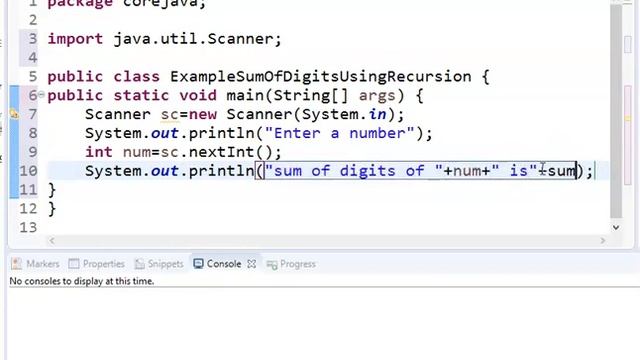Click the horizontal scrollbar right arrow
Viewport: 640px width, 360px height.
pos(603,241)
